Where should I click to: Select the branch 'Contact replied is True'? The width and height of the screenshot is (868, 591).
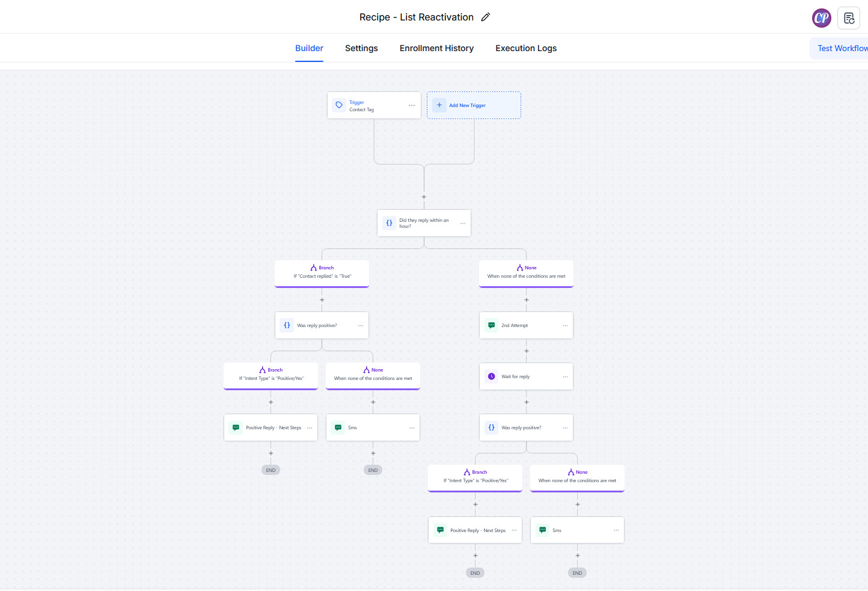(322, 273)
